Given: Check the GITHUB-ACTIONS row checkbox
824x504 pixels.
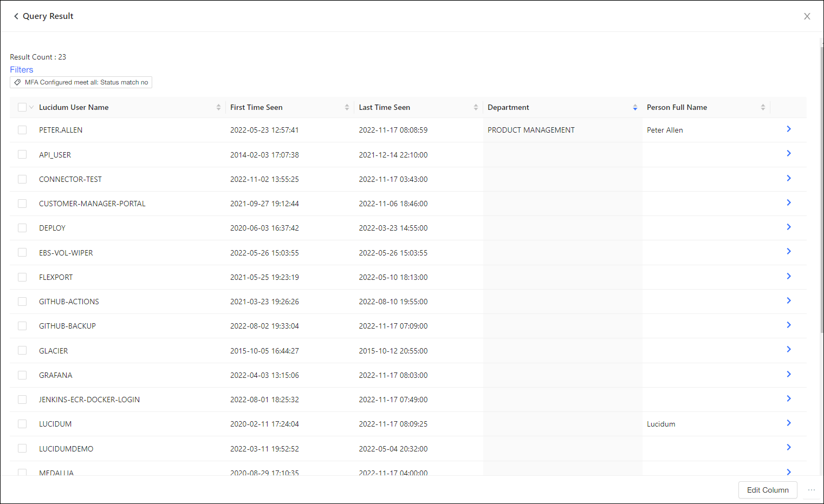Looking at the screenshot, I should coord(22,302).
